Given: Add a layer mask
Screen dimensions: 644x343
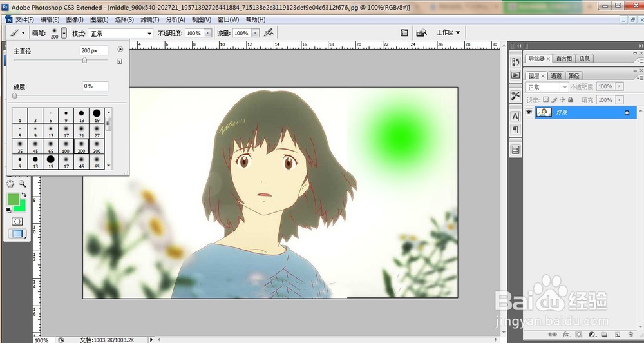Looking at the screenshot, I should [x=578, y=335].
